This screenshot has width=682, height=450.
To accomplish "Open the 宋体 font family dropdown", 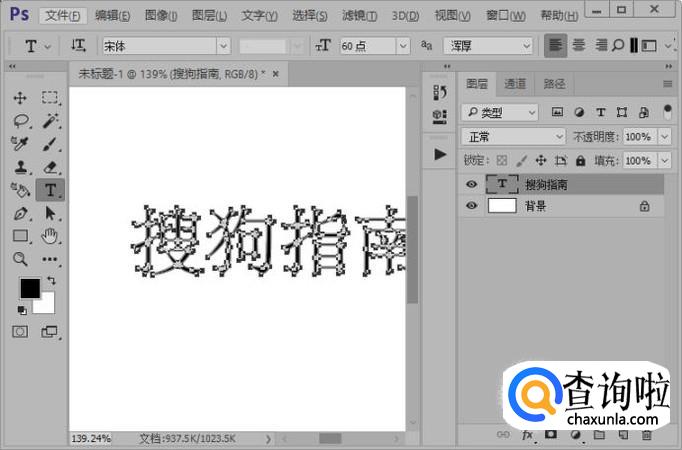I will (223, 46).
